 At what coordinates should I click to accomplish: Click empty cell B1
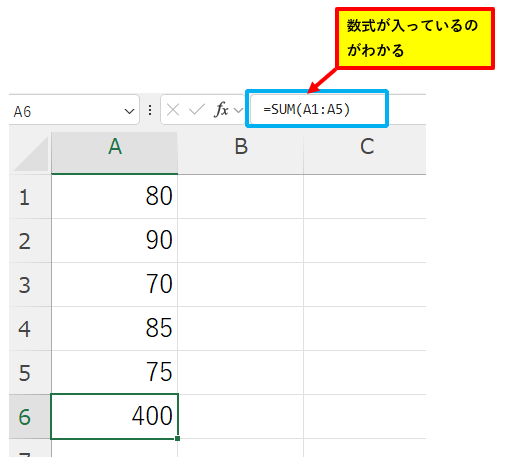241,197
